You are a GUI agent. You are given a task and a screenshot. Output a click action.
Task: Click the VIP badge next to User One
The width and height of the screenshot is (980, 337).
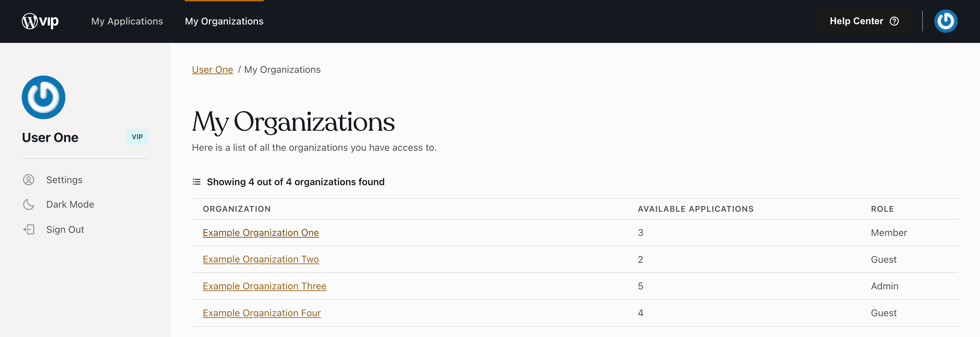[x=137, y=137]
